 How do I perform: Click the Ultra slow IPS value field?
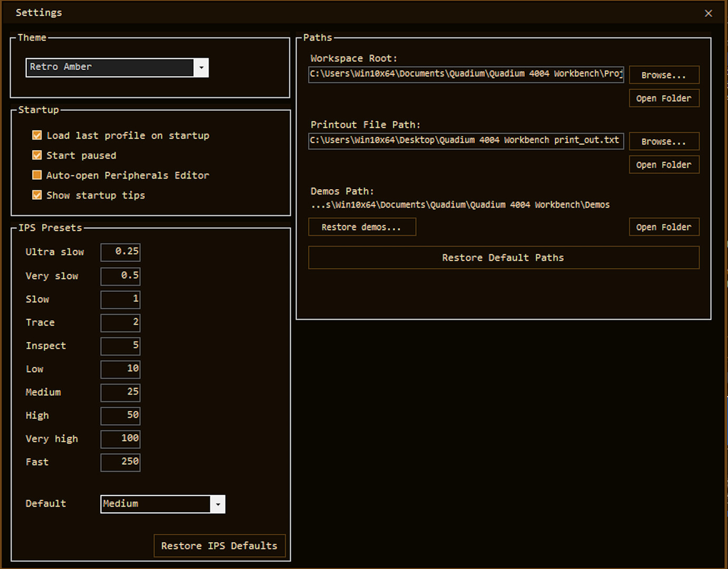tap(121, 252)
